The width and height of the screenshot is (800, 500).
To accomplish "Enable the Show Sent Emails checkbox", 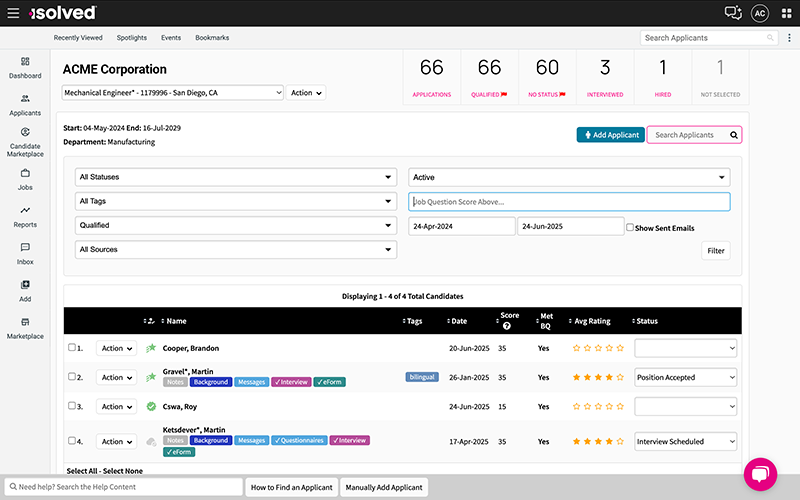I will [x=629, y=228].
